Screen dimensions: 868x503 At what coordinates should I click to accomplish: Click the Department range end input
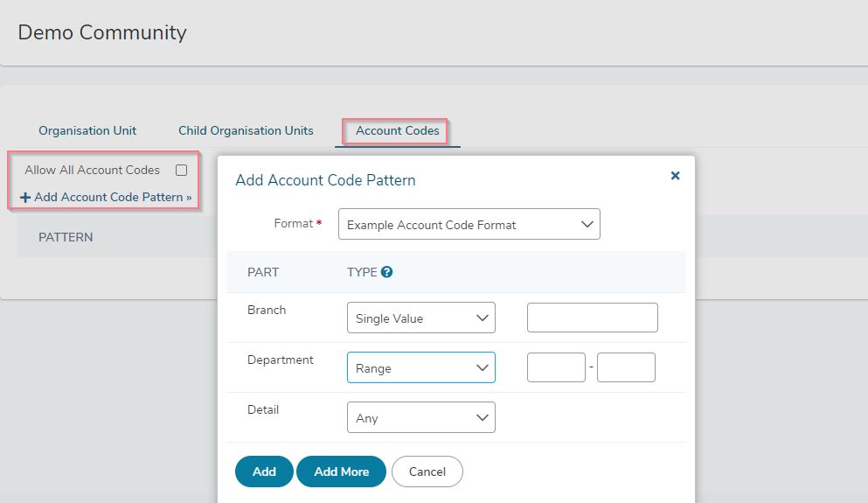click(x=626, y=367)
